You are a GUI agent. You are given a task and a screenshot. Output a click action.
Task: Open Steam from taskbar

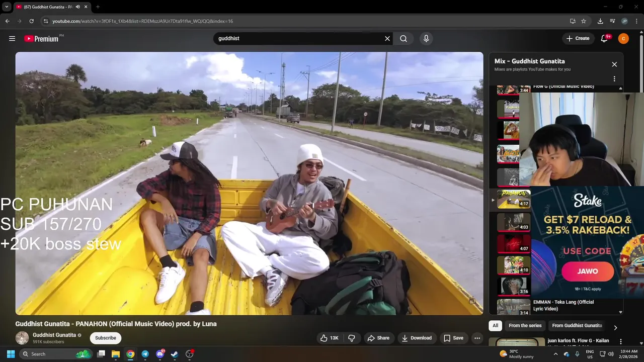tap(175, 354)
